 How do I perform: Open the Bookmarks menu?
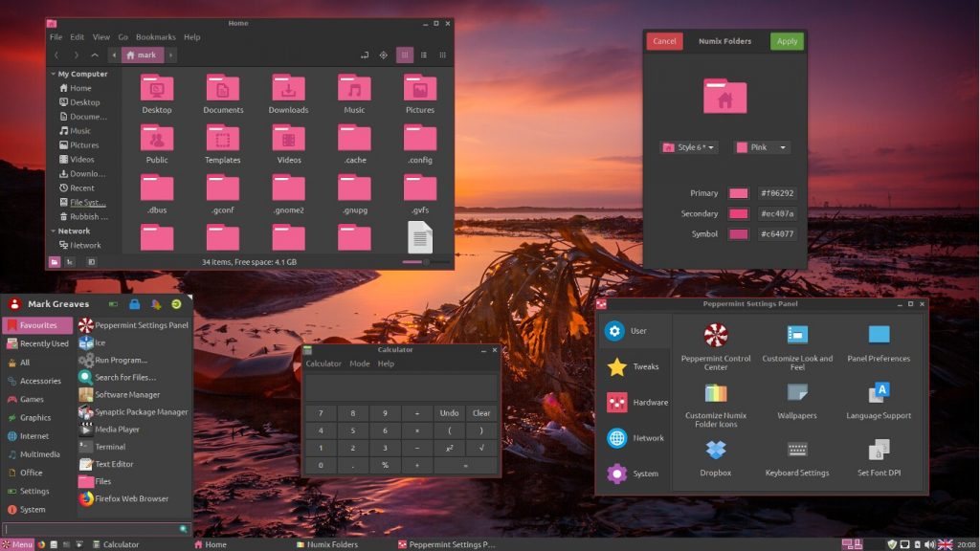[155, 36]
